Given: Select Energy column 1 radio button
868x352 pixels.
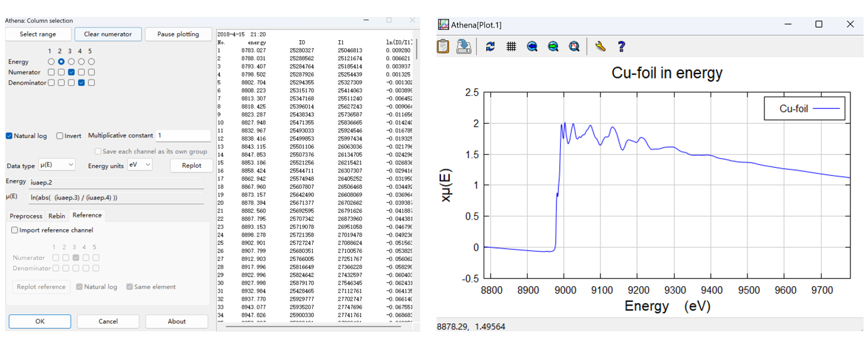Looking at the screenshot, I should pyautogui.click(x=51, y=61).
